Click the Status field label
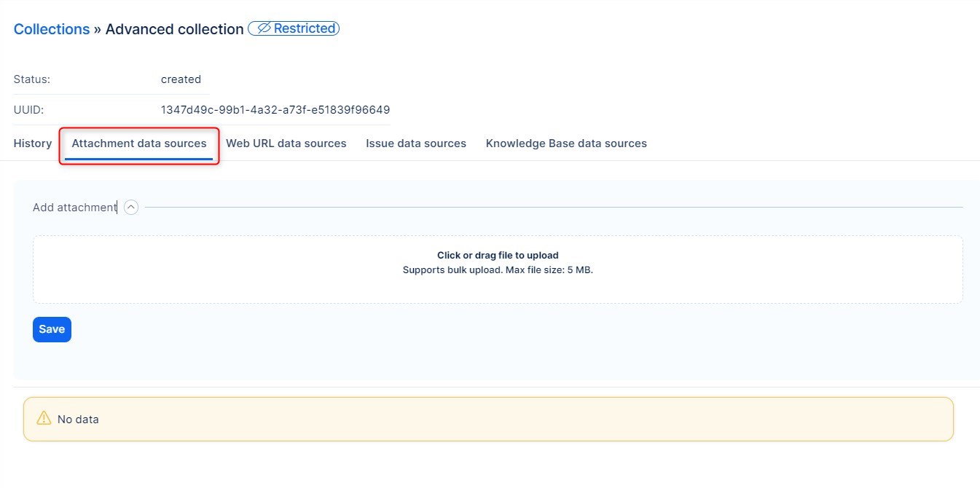Screen dimensions: 980x488 pos(32,79)
